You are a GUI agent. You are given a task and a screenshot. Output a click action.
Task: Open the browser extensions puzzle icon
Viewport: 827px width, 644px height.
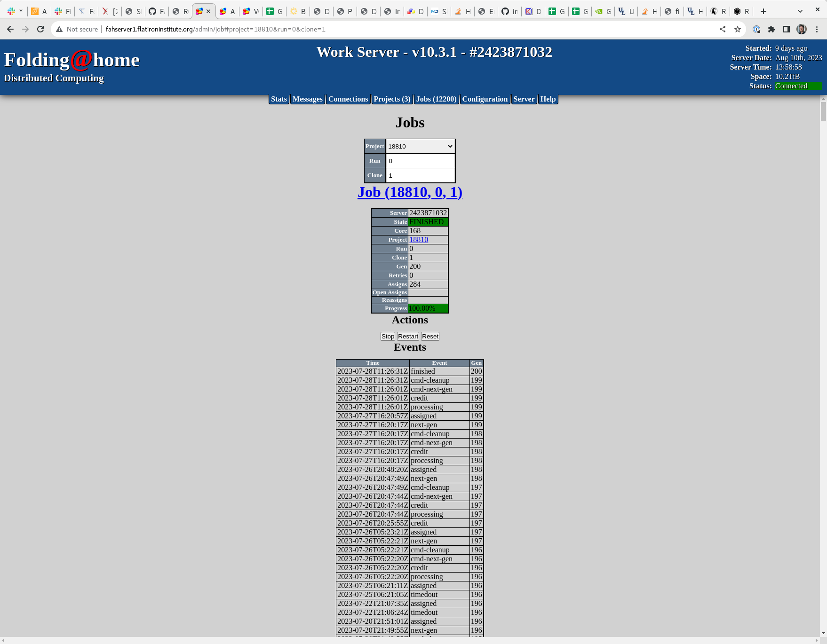(x=771, y=29)
